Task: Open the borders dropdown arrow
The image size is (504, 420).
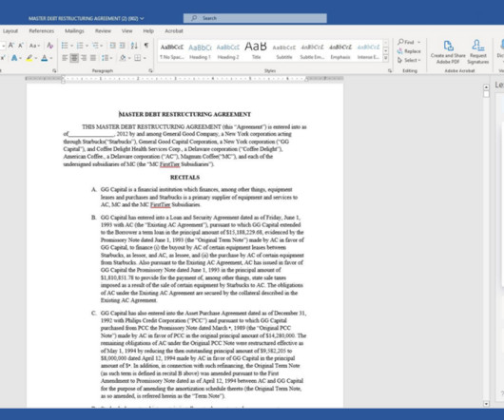Action: point(145,59)
